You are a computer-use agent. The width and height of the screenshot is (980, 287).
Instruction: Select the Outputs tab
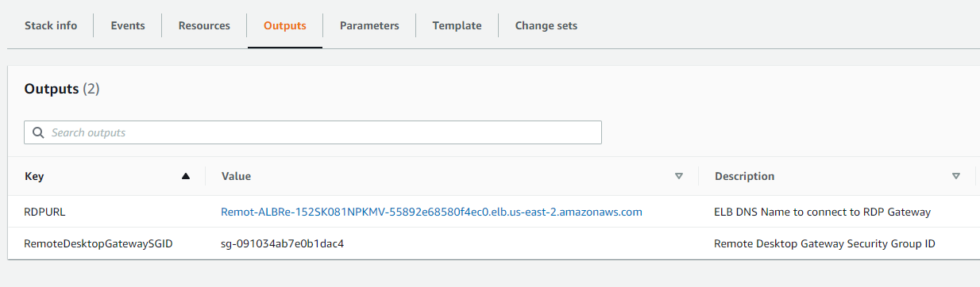point(285,25)
